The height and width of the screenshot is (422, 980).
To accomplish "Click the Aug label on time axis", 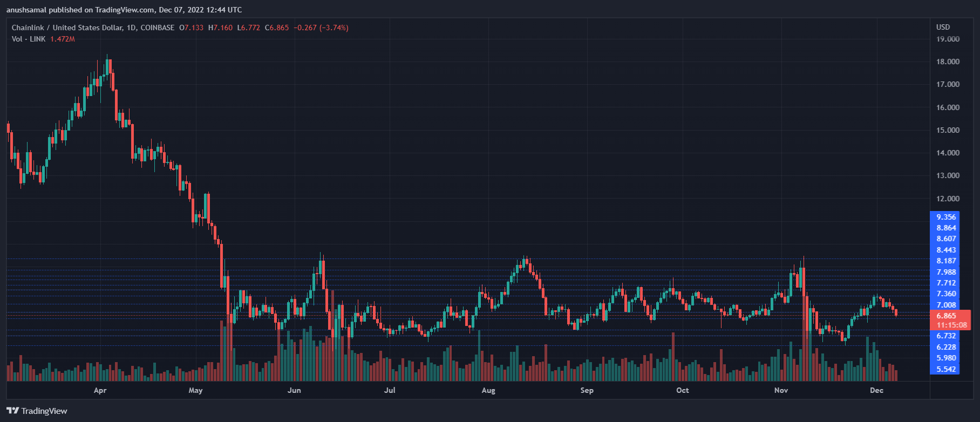I will click(x=488, y=390).
